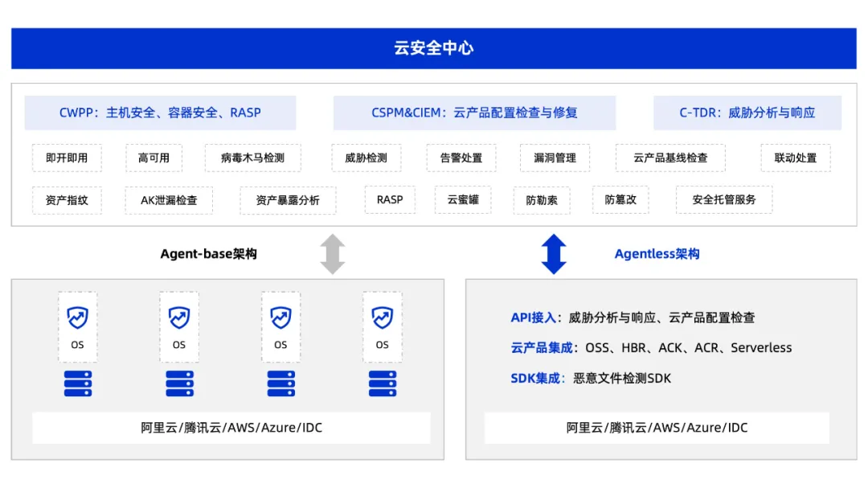Click the leftmost blue server stack icon
The image size is (868, 488).
pyautogui.click(x=77, y=383)
